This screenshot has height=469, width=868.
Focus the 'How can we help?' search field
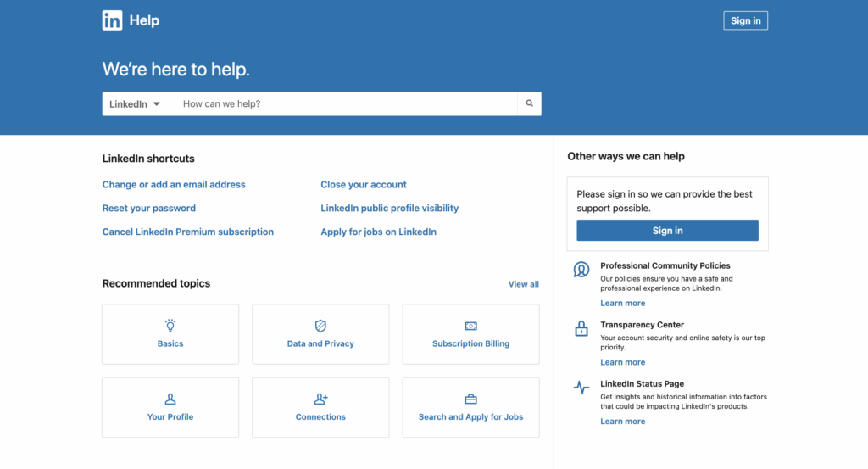[343, 104]
